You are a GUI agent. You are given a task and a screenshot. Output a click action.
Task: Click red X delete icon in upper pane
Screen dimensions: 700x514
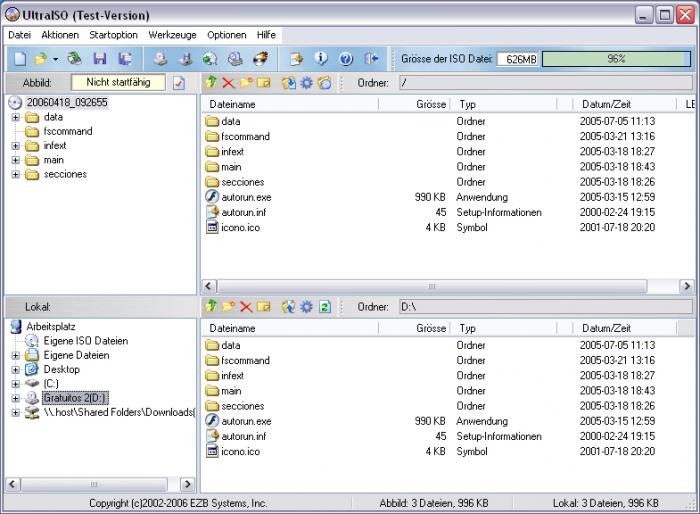[x=228, y=83]
